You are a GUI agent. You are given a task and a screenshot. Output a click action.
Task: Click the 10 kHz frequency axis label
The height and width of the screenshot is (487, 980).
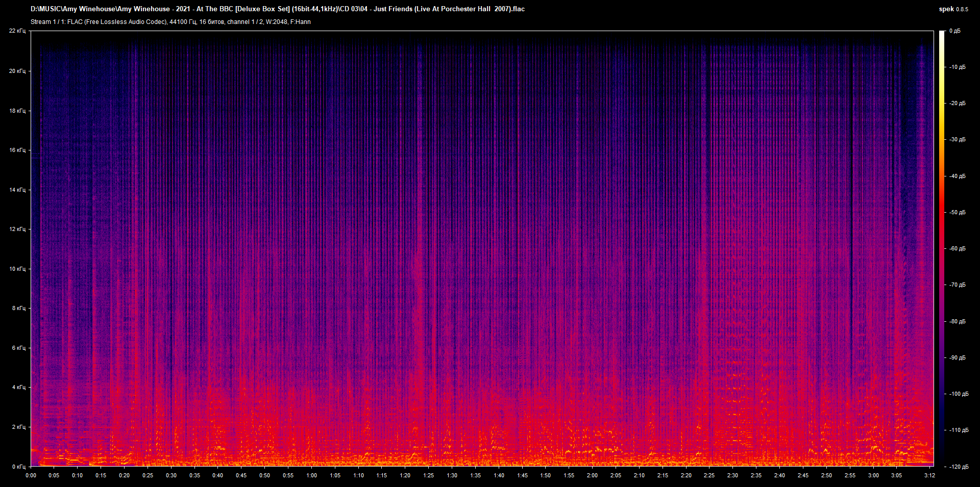pyautogui.click(x=17, y=269)
